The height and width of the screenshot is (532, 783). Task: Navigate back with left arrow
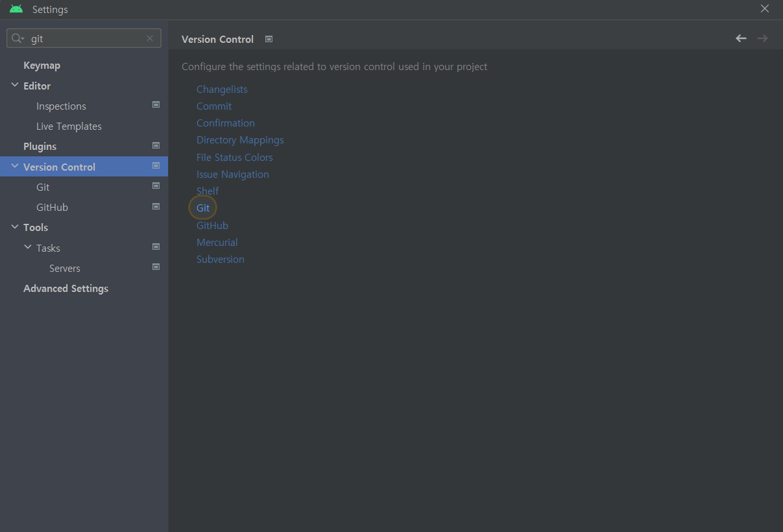point(741,38)
